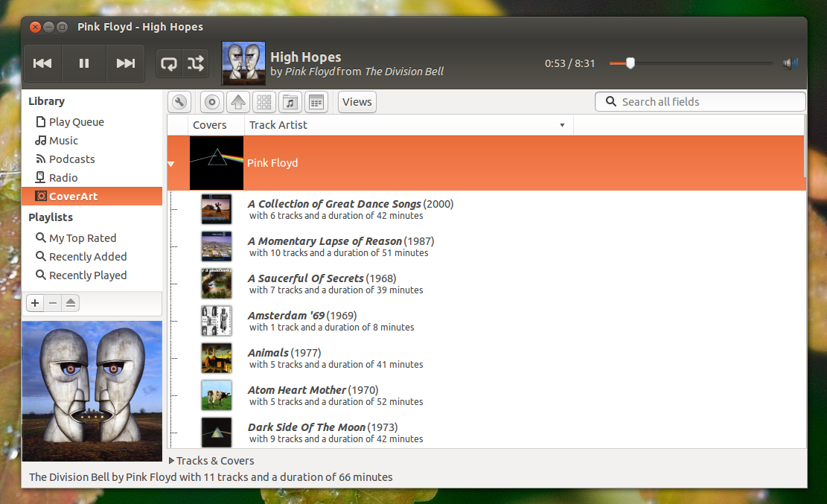Click the Covers column header
The image size is (827, 504).
217,125
